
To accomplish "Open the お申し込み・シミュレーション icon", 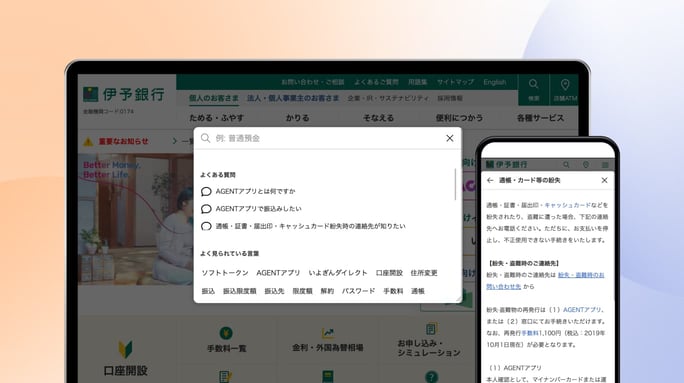I will 430,329.
